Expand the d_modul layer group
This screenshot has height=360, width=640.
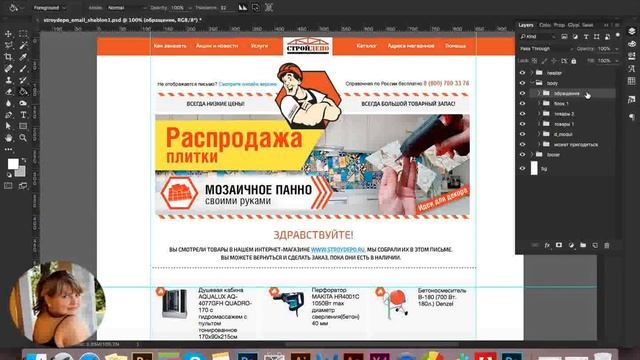click(x=539, y=134)
